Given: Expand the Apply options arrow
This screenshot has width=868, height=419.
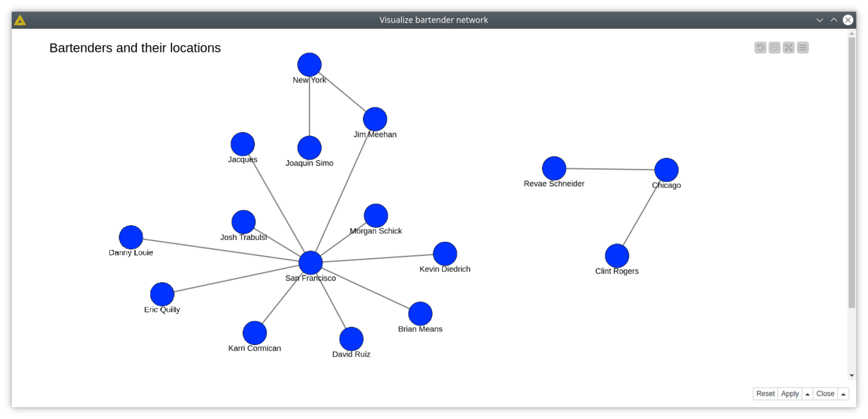Looking at the screenshot, I should tap(808, 394).
